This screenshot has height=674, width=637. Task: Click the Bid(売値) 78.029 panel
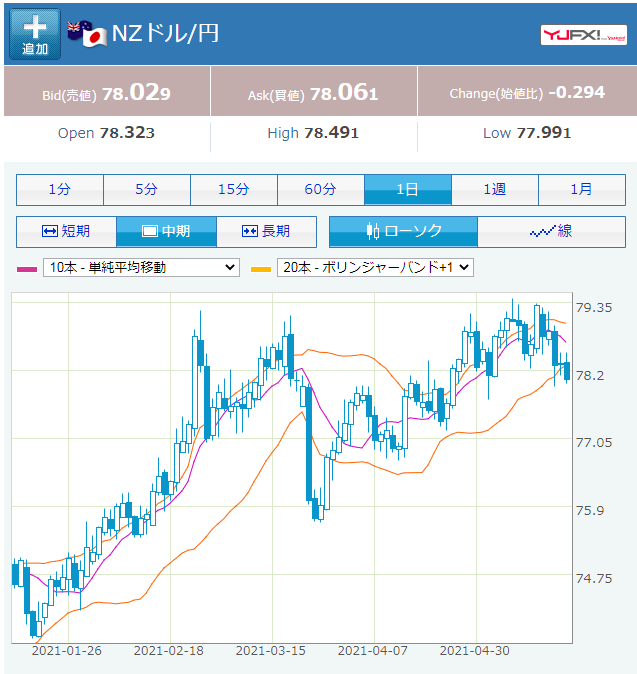(x=107, y=92)
